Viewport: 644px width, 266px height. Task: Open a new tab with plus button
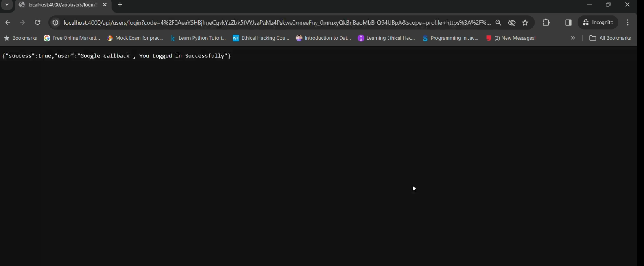tap(120, 5)
